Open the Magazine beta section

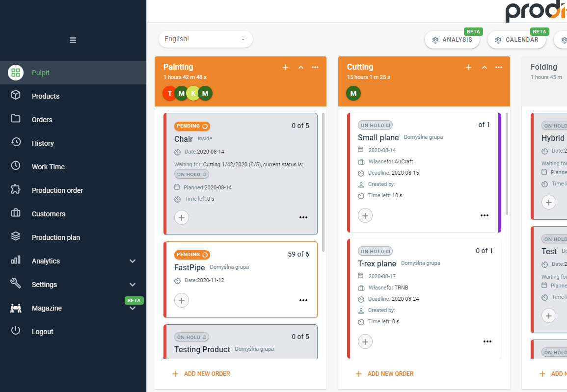47,308
